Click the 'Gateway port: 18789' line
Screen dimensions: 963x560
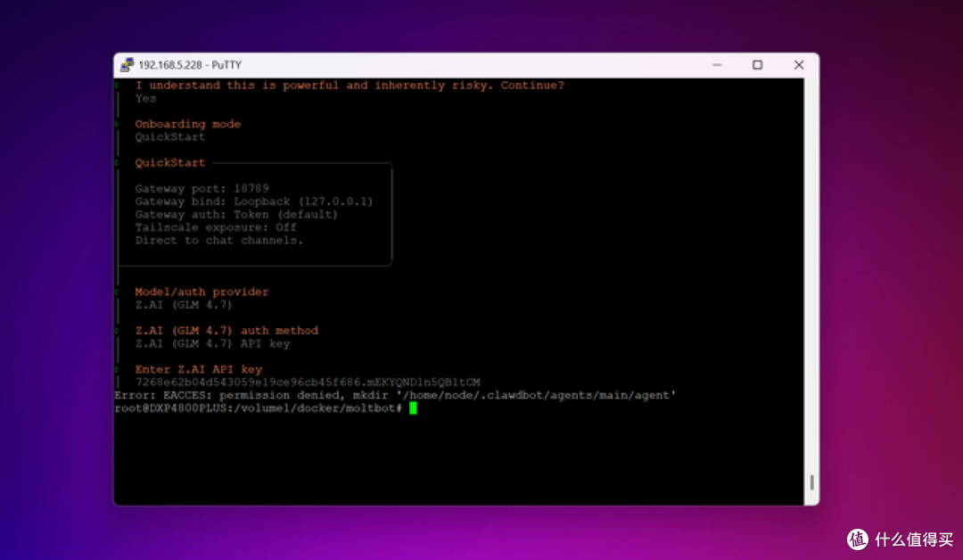click(202, 188)
